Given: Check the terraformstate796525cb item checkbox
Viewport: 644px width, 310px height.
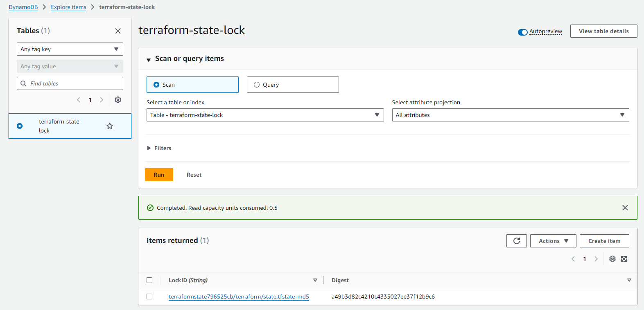Looking at the screenshot, I should [x=149, y=297].
